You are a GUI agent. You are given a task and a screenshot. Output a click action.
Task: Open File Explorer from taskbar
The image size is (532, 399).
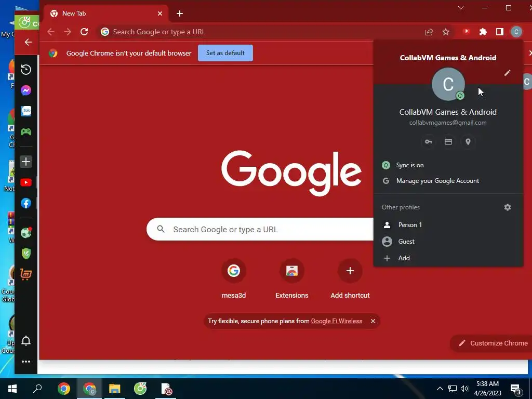point(115,389)
